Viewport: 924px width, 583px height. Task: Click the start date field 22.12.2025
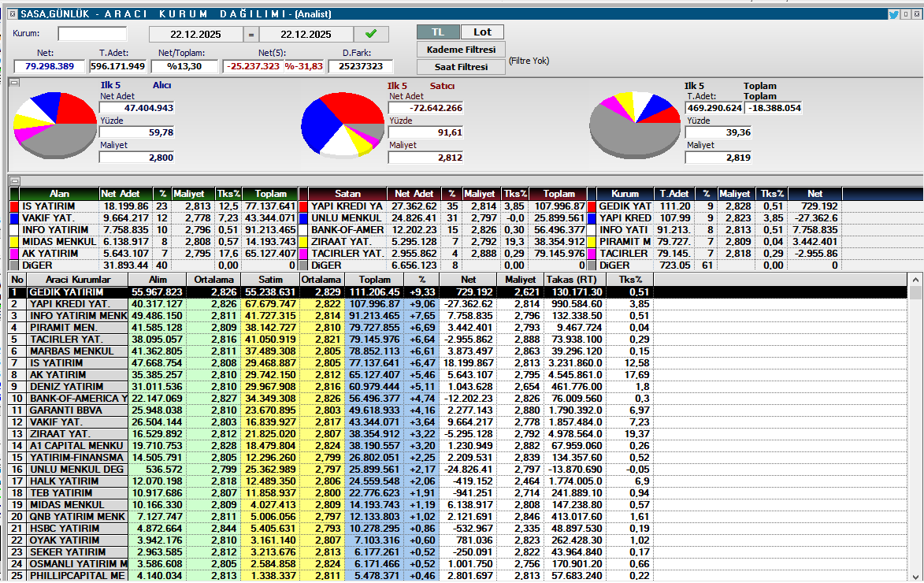coord(195,34)
